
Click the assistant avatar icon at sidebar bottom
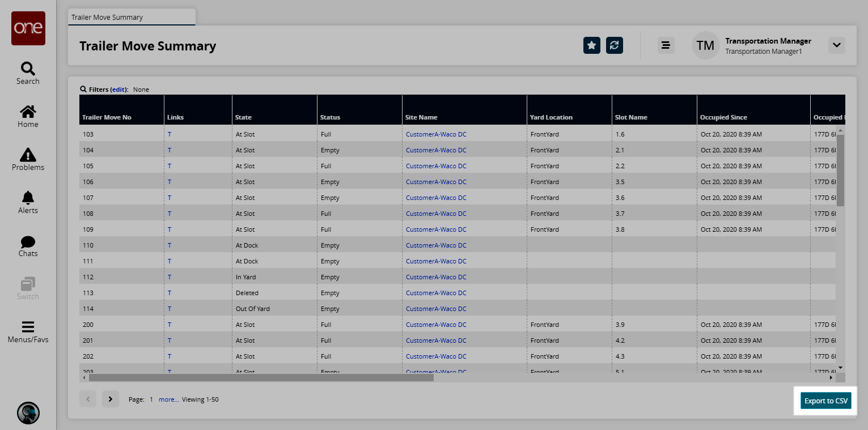[x=28, y=413]
